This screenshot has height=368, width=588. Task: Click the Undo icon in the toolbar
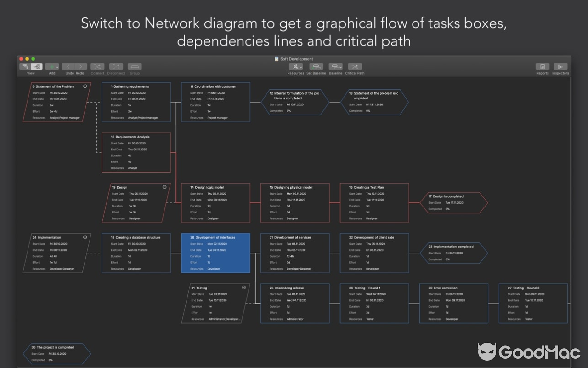click(68, 66)
